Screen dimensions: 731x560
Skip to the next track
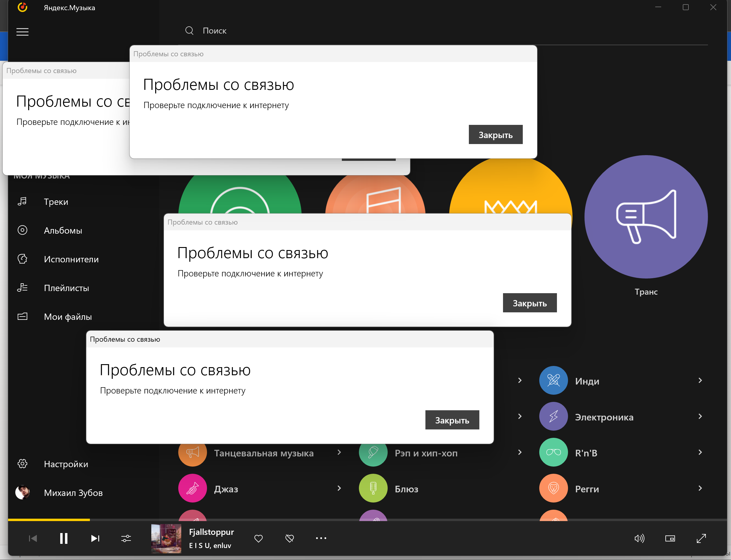coord(95,538)
